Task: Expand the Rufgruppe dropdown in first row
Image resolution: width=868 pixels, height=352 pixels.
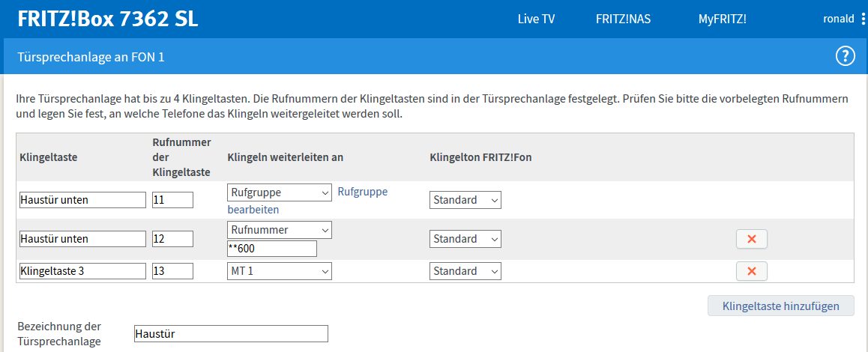Action: click(x=280, y=192)
